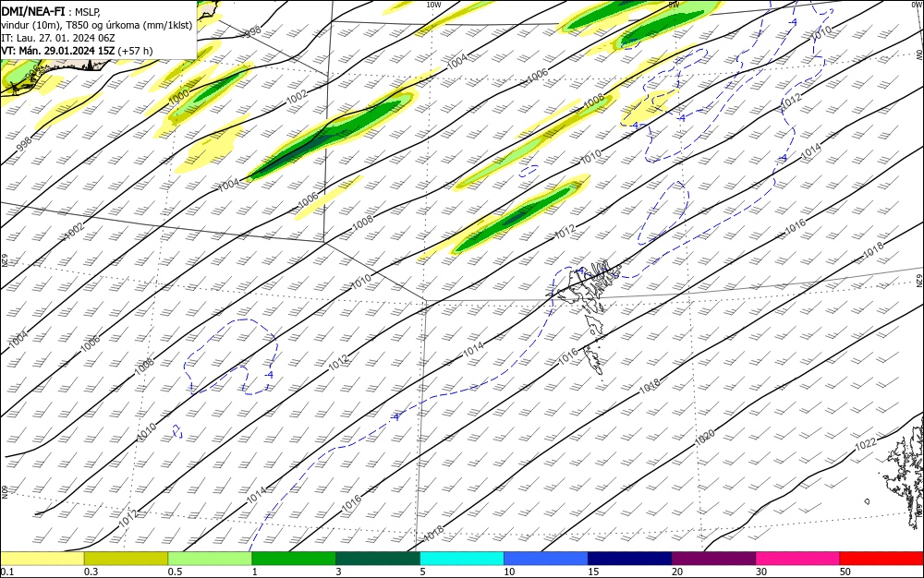Click the 'VT: Mán. 29.01.2024 15Z' valid time
The height and width of the screenshot is (578, 924).
(57, 51)
